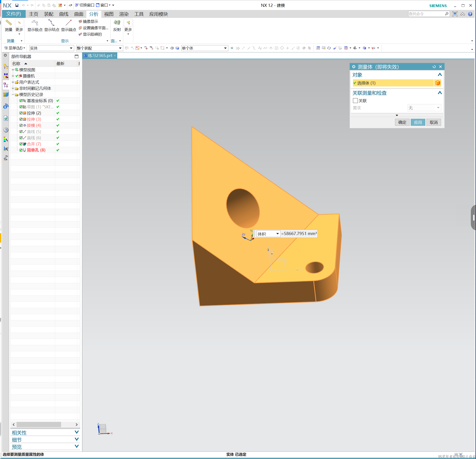Click 显示阻碍的 option
Viewport: 476px width, 459px height.
tap(90, 34)
